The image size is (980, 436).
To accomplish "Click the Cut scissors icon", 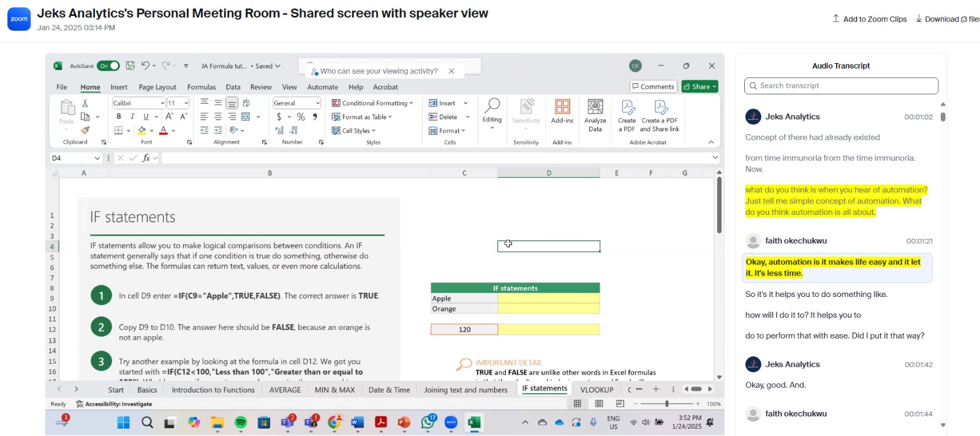I will pos(85,103).
